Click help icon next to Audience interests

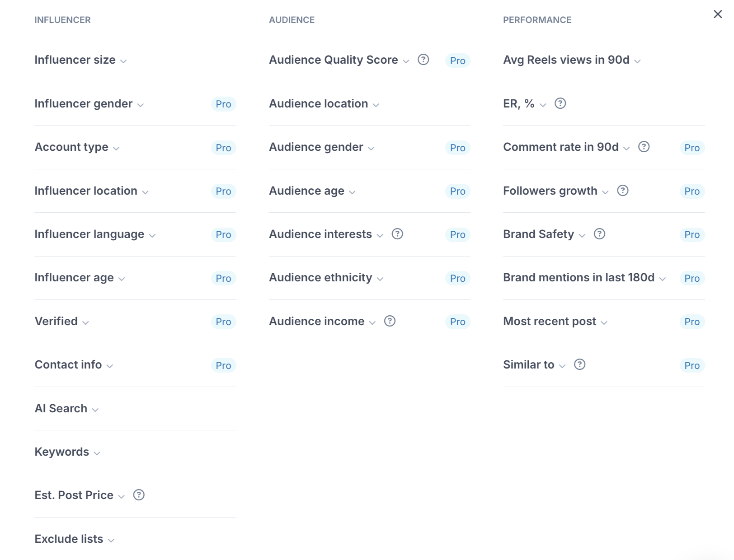(397, 234)
